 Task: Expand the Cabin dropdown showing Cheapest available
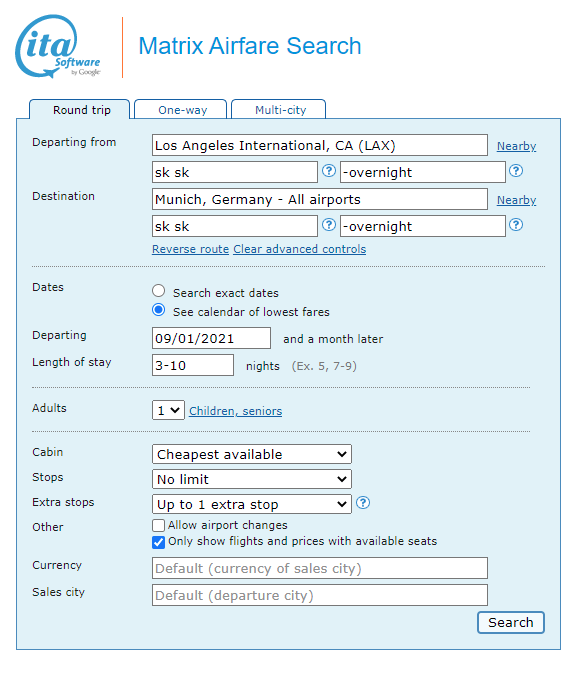click(x=252, y=454)
